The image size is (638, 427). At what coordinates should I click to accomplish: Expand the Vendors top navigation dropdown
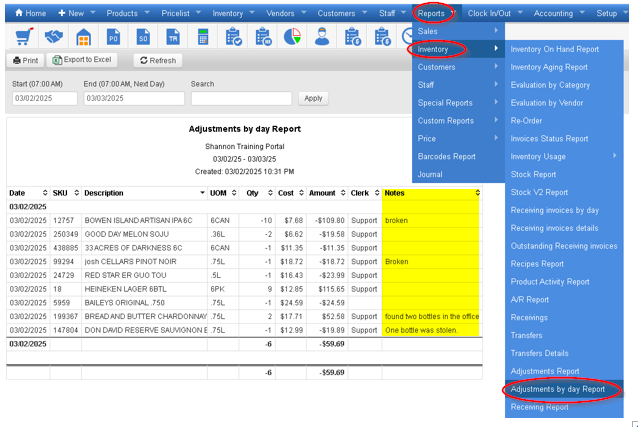tap(304, 13)
